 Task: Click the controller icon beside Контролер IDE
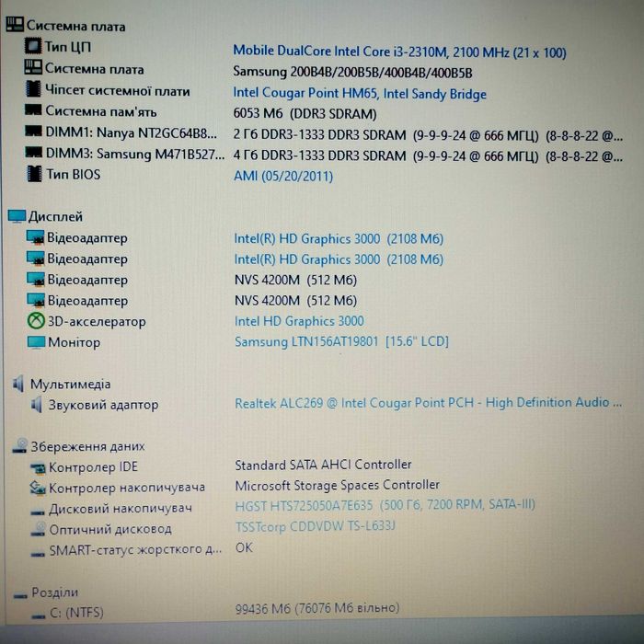click(x=39, y=467)
